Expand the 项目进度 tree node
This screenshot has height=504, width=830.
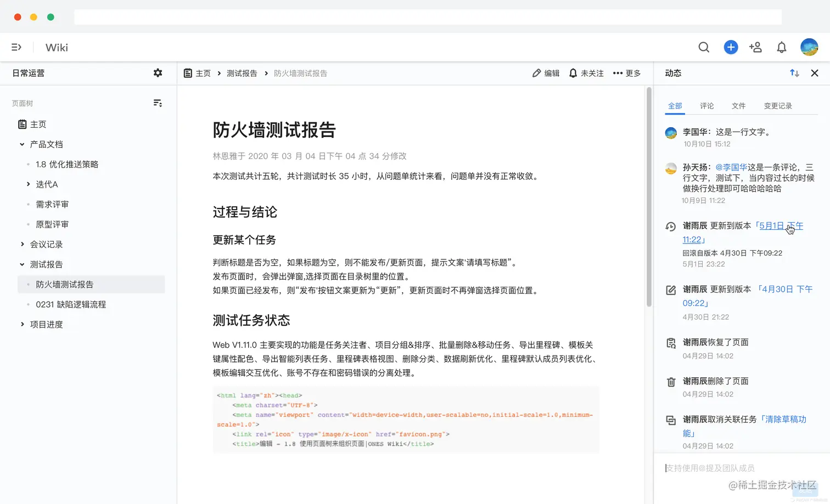pos(22,324)
